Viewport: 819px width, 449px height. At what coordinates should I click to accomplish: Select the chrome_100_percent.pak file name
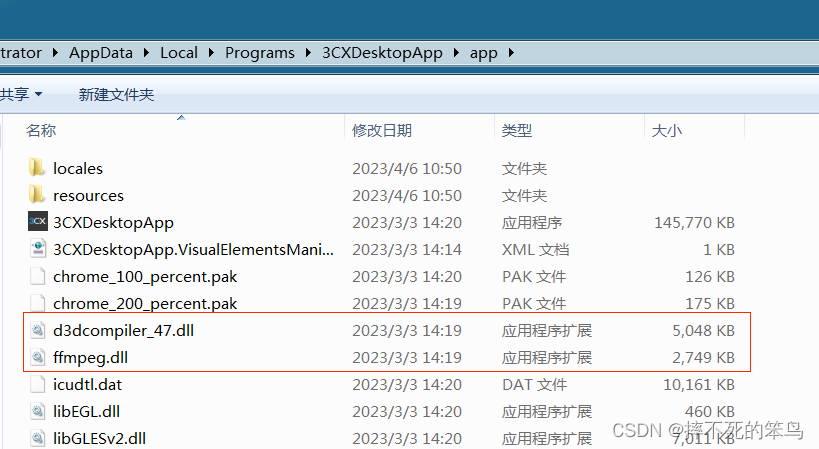coord(145,277)
